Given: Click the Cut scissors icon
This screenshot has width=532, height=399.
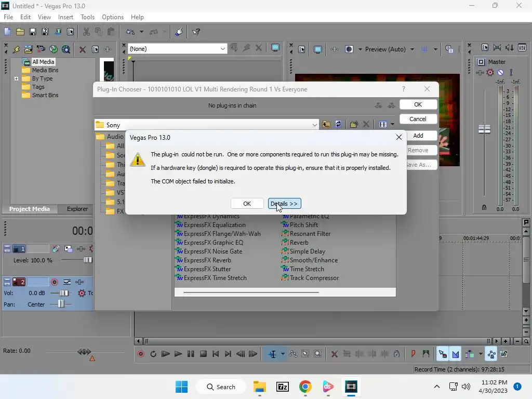Looking at the screenshot, I should [87, 32].
